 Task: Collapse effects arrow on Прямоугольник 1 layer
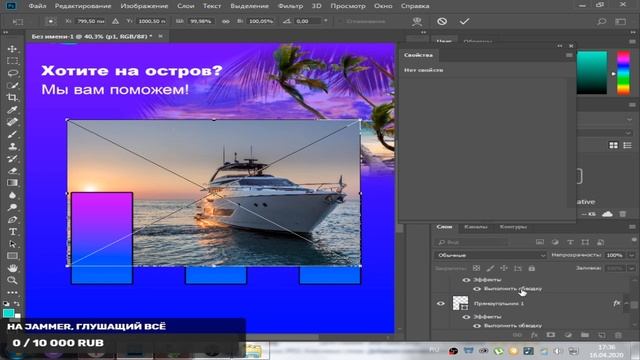(x=626, y=303)
